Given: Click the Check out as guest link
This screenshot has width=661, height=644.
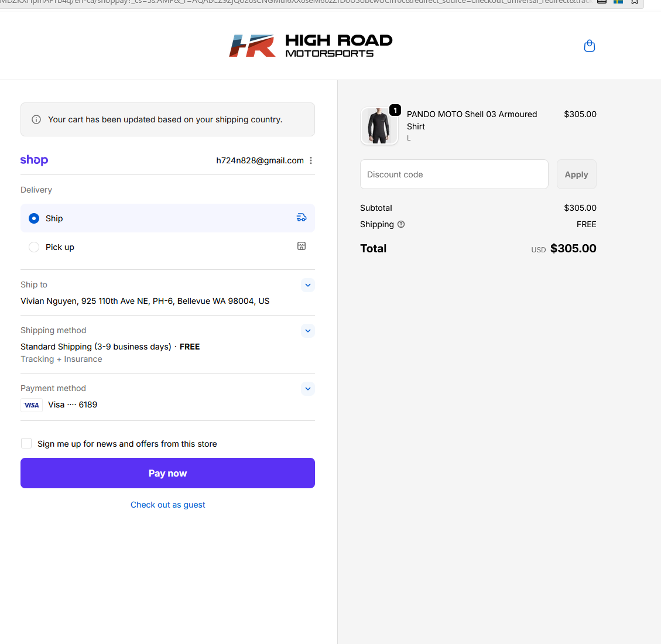Looking at the screenshot, I should [167, 505].
